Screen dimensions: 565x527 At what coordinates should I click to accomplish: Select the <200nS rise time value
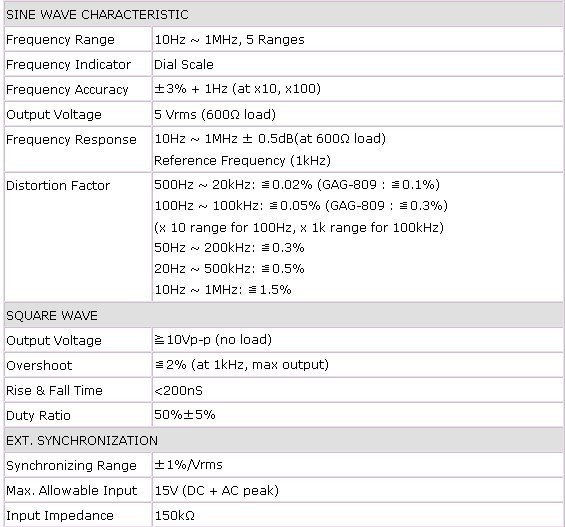click(178, 390)
